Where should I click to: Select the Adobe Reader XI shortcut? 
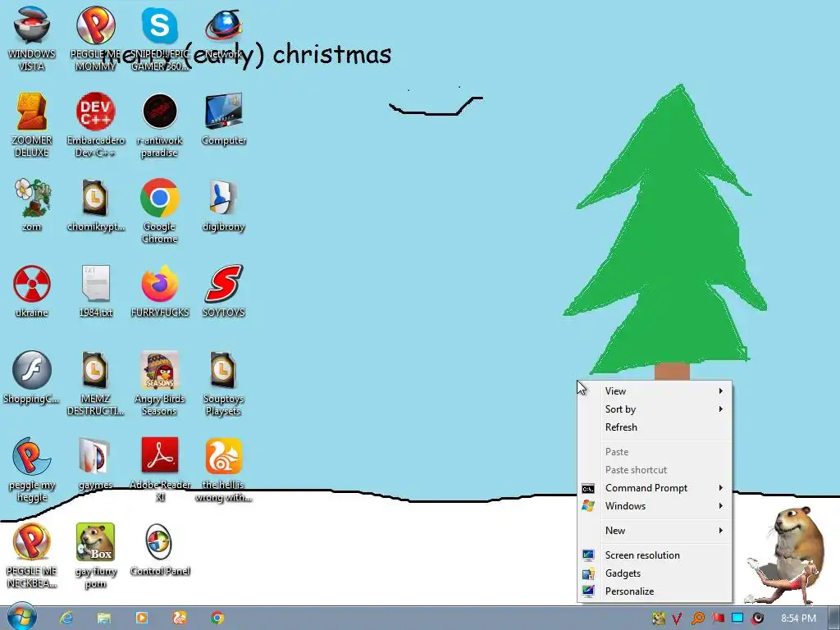(160, 470)
